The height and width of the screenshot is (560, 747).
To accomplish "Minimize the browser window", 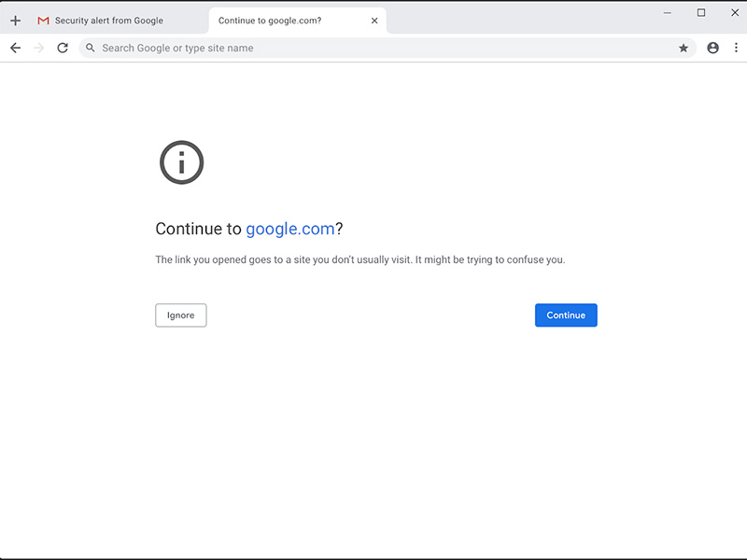I will pyautogui.click(x=668, y=13).
